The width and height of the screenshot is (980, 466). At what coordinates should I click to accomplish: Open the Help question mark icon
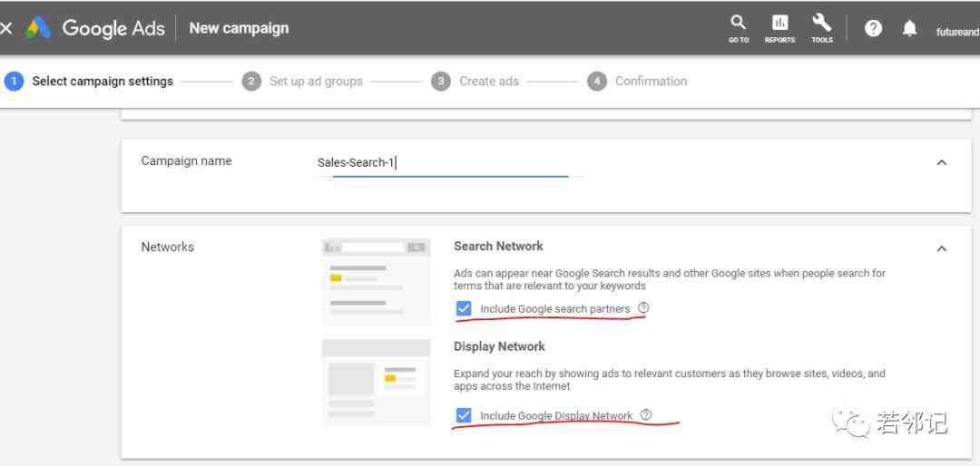[873, 28]
